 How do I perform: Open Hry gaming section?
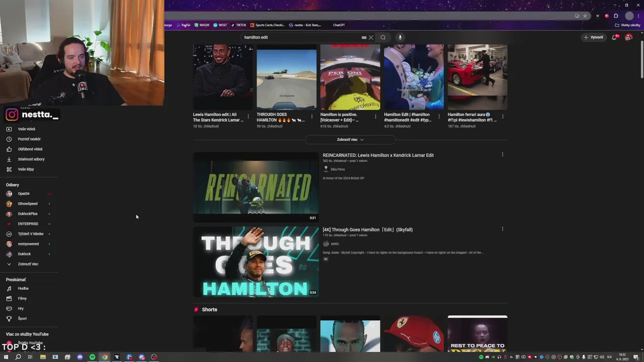21,309
